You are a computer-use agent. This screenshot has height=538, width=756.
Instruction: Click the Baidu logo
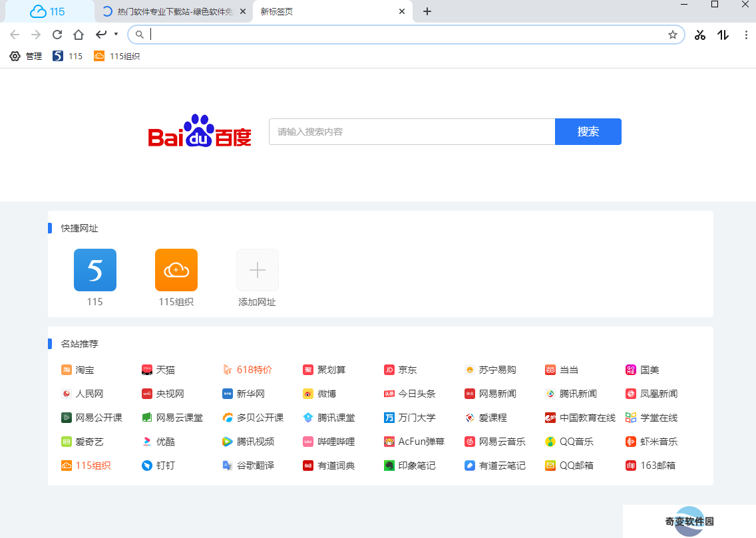pos(199,131)
